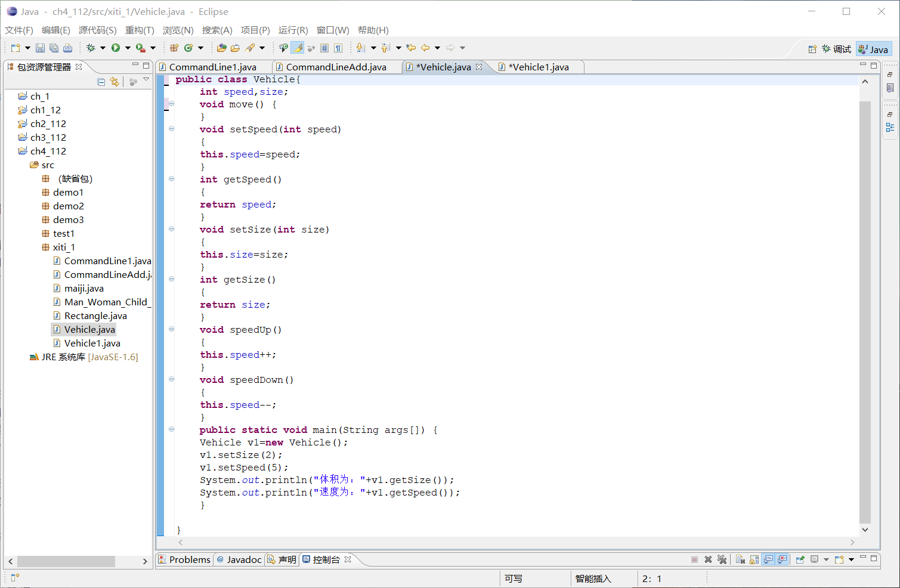Image resolution: width=900 pixels, height=588 pixels.
Task: Open the Debug configurations dropdown arrow
Action: 103,48
